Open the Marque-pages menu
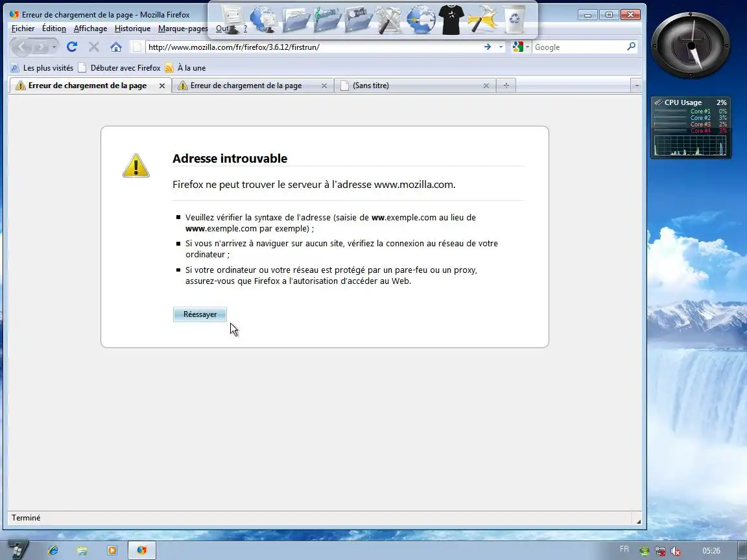The width and height of the screenshot is (747, 560). pyautogui.click(x=183, y=29)
